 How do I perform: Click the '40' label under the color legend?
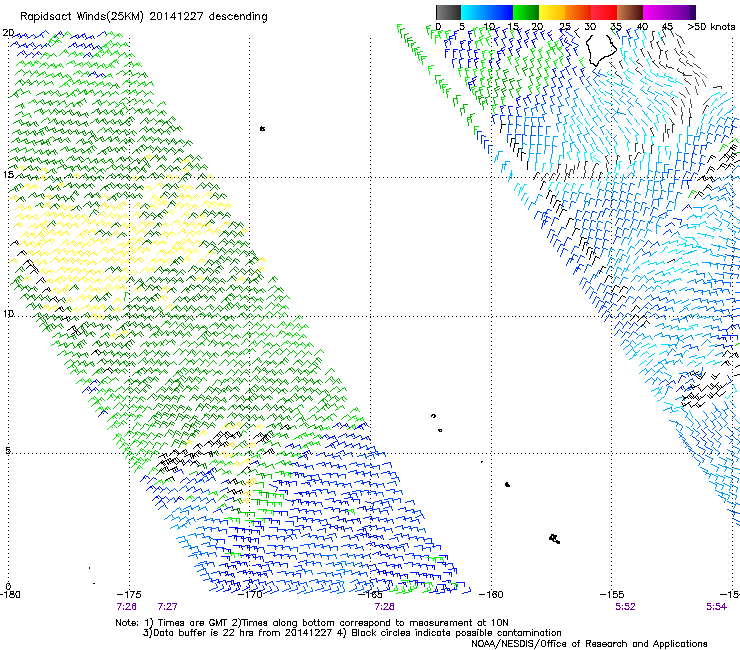click(x=642, y=27)
